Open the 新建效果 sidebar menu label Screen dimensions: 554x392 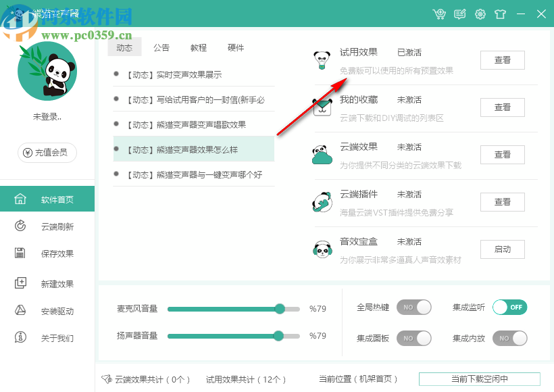click(57, 284)
